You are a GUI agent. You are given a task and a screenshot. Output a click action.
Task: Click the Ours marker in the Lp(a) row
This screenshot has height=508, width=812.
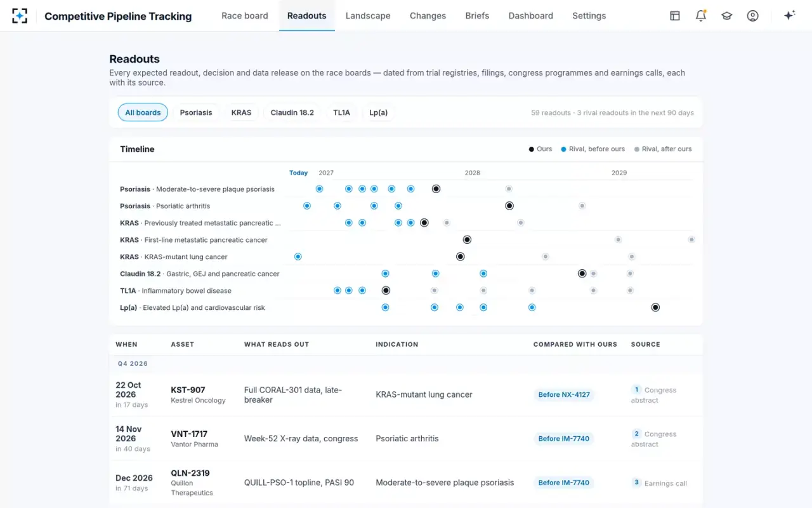tap(656, 307)
